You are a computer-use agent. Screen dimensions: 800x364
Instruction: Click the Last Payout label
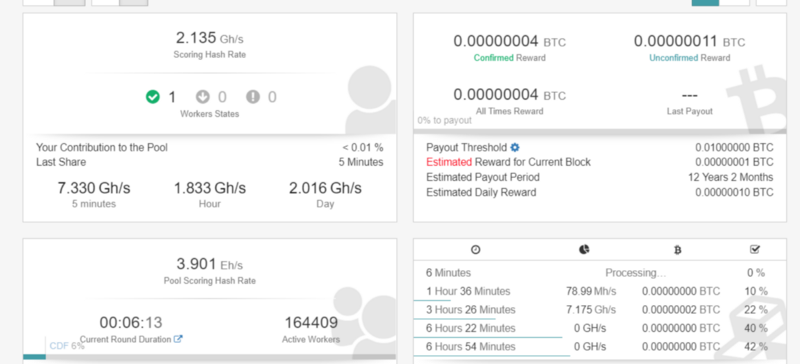point(689,111)
